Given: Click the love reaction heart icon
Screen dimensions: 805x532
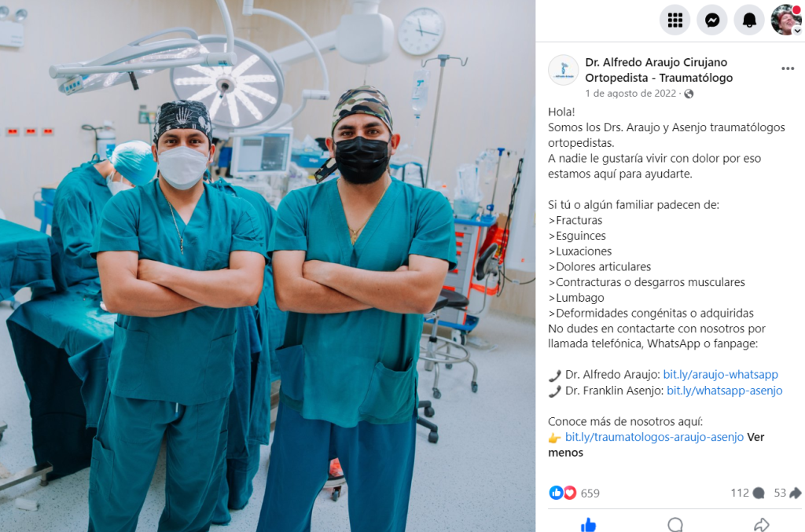Looking at the screenshot, I should 570,493.
